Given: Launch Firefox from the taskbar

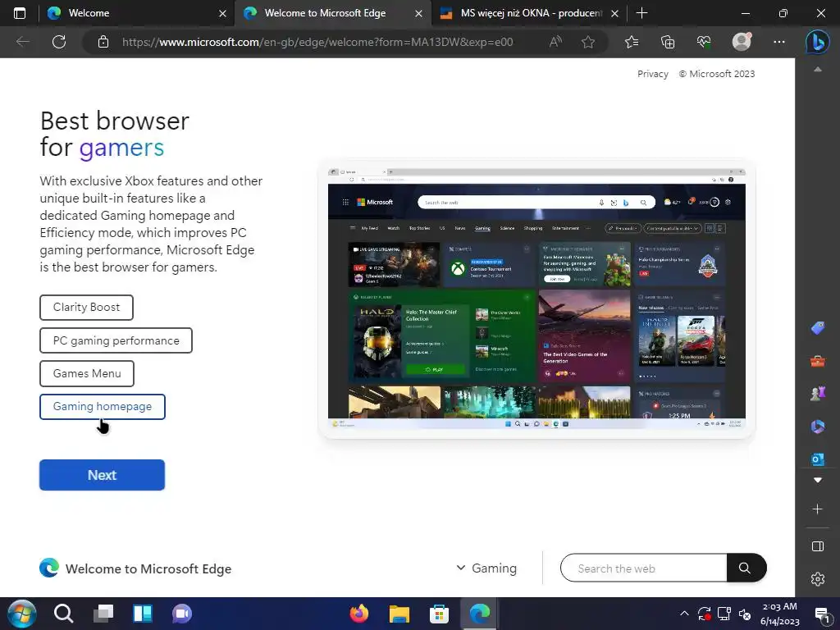Looking at the screenshot, I should [359, 614].
